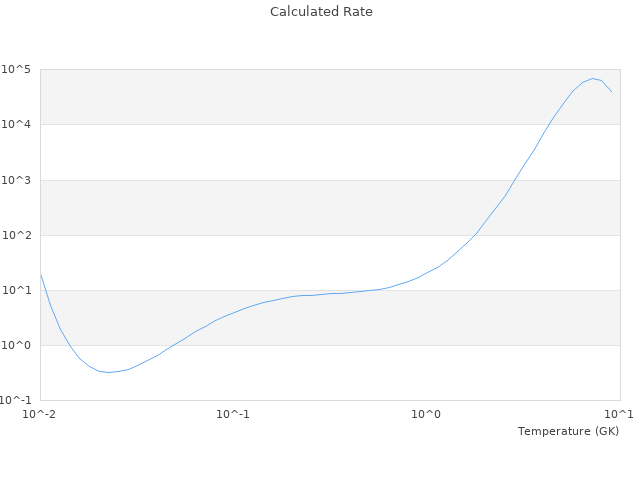Click the 10^1 label on the y-axis
640x480 pixels.
[16, 290]
